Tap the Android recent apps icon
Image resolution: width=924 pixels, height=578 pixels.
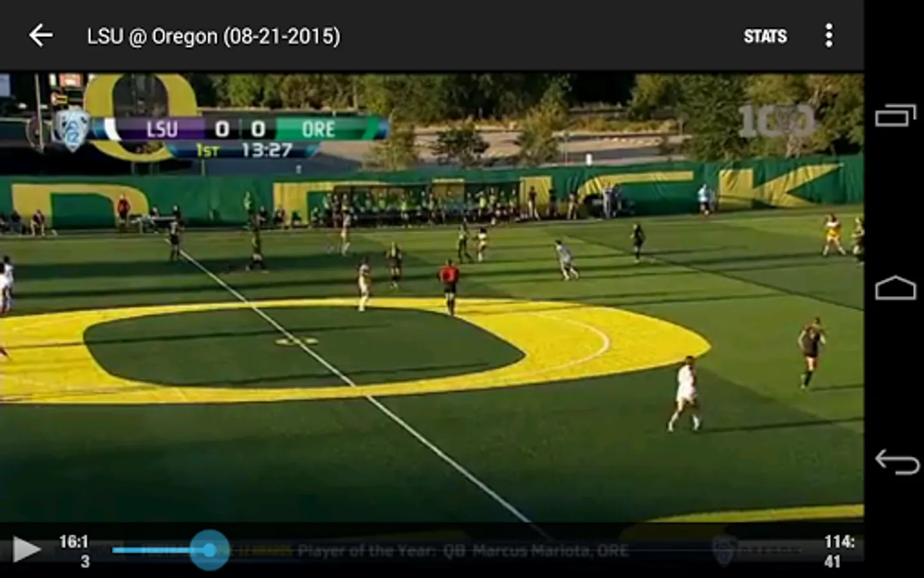coord(895,114)
